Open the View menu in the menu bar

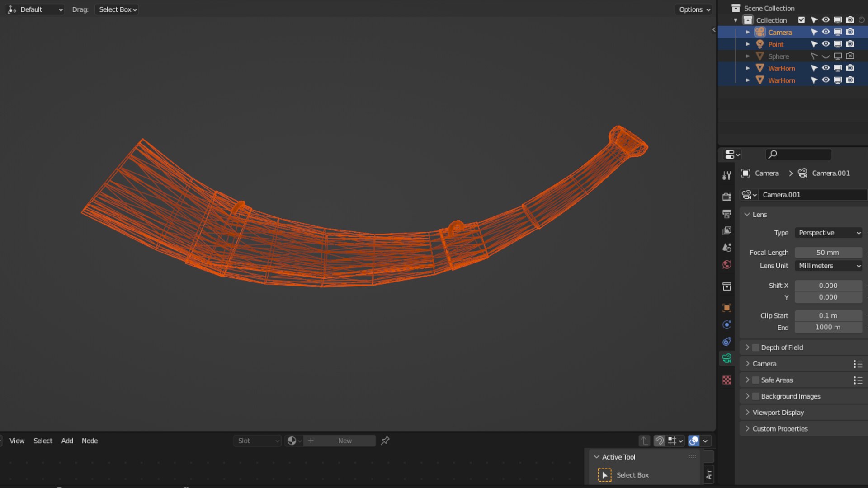coord(17,441)
